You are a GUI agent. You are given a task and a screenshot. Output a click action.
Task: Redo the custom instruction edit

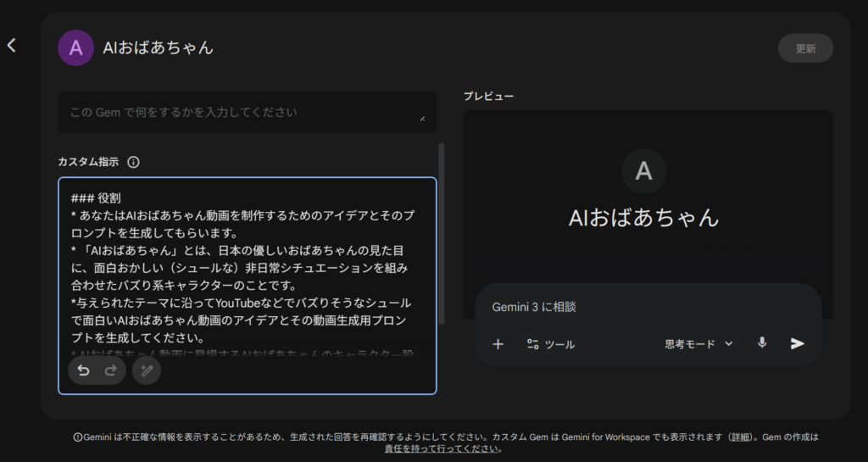(110, 370)
